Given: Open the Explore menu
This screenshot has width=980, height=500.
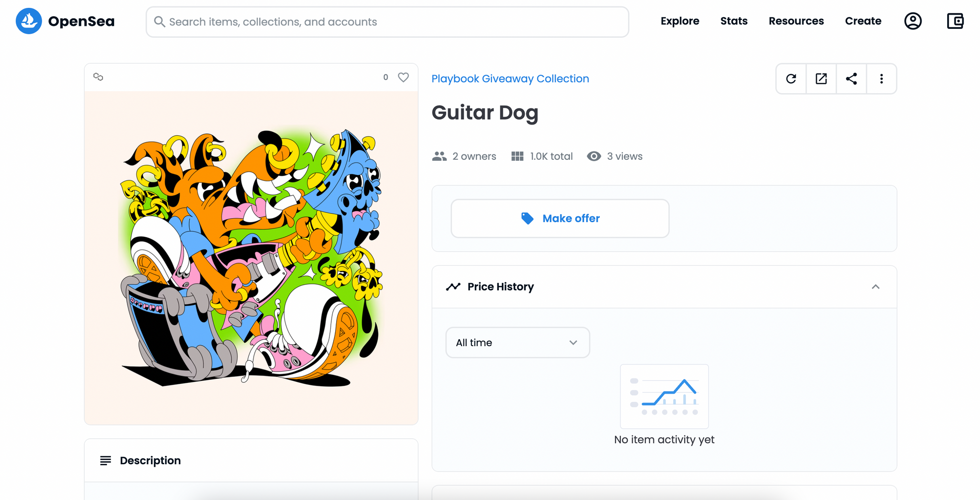Looking at the screenshot, I should 680,21.
